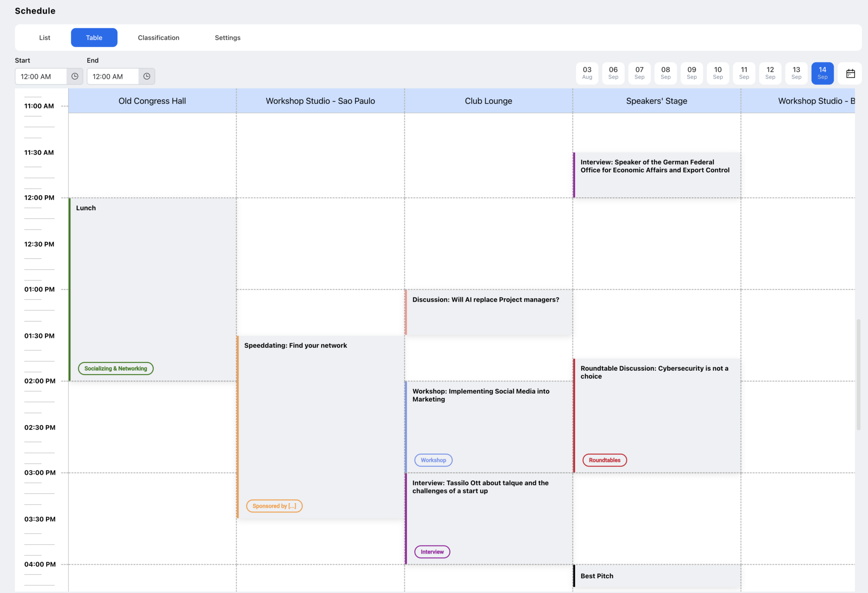Switch to the List tab

point(45,37)
